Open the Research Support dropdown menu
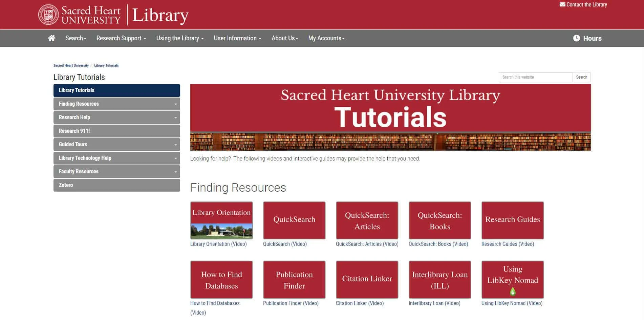The image size is (644, 322). coord(121,38)
